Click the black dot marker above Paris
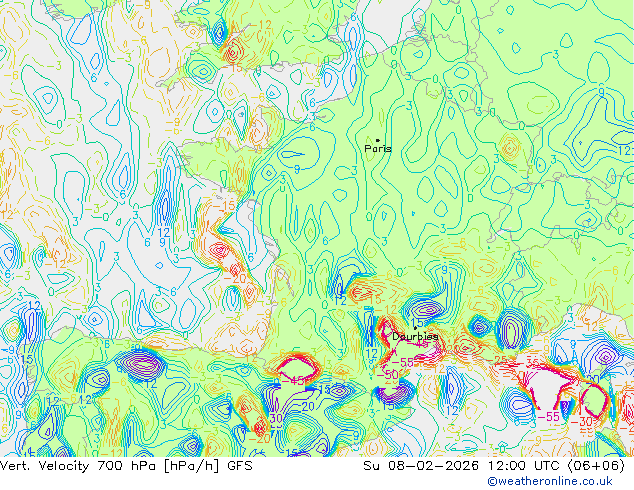The image size is (634, 490). (x=378, y=140)
